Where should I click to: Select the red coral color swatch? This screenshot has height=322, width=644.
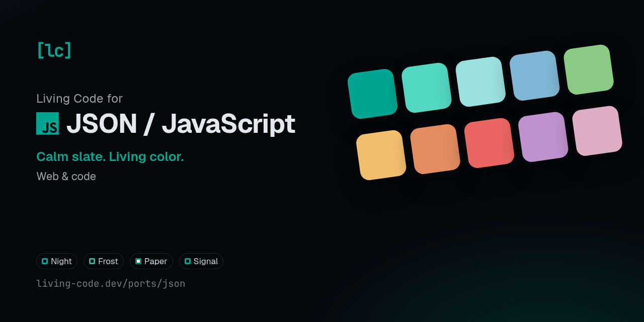pyautogui.click(x=489, y=143)
